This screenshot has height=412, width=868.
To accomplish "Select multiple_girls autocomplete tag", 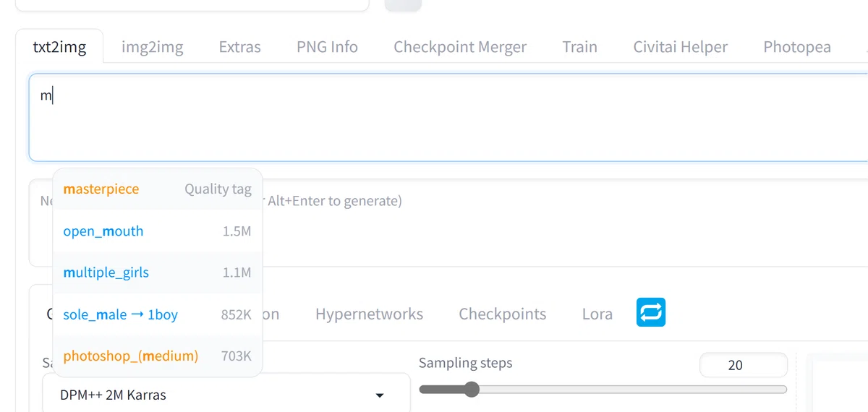I will tap(158, 272).
